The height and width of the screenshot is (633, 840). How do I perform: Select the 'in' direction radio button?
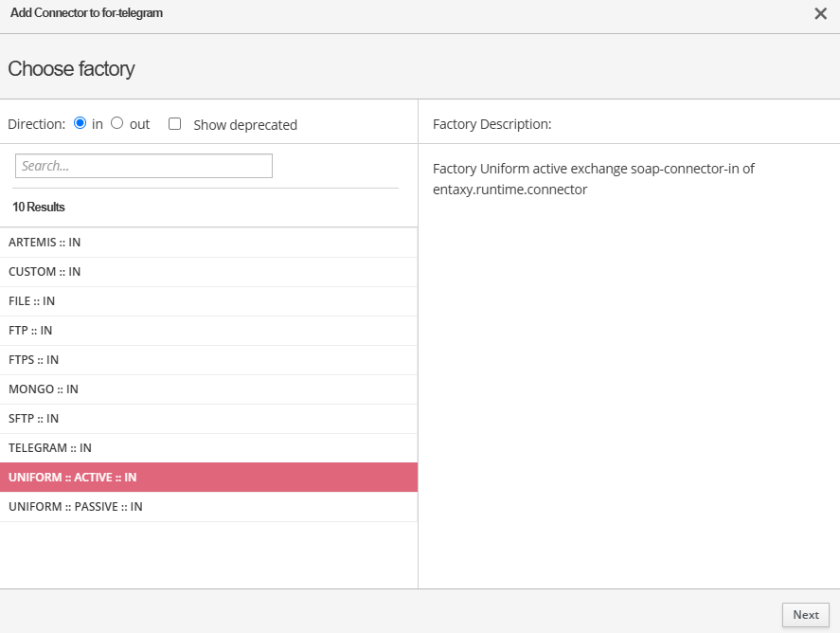[80, 123]
